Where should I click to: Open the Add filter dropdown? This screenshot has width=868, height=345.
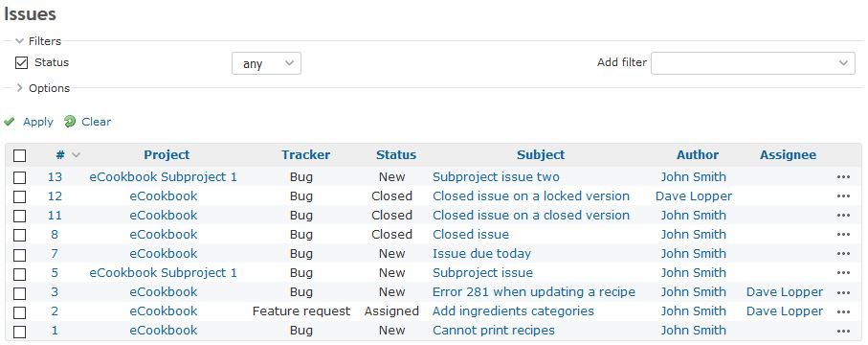(x=753, y=62)
